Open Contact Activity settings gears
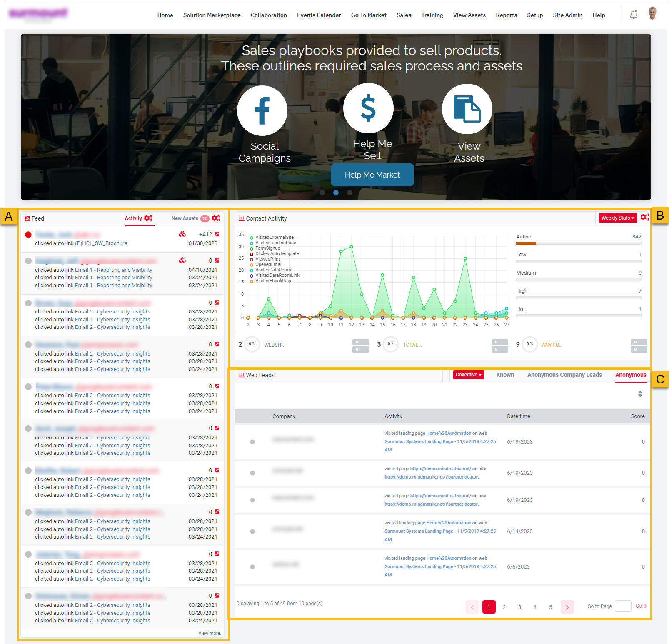669x644 pixels. pos(645,217)
